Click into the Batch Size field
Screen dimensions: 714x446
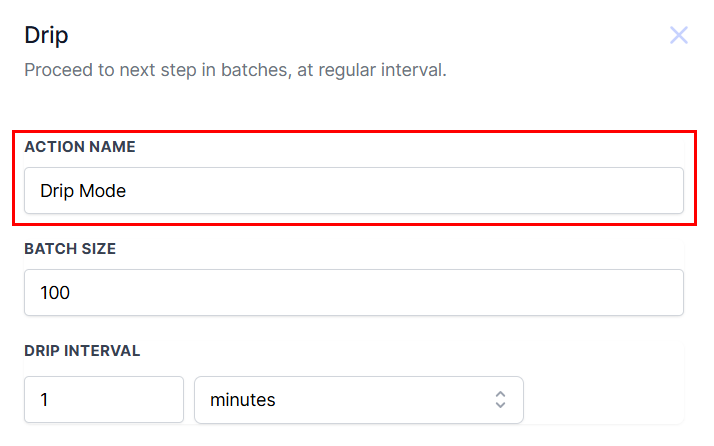click(x=353, y=293)
